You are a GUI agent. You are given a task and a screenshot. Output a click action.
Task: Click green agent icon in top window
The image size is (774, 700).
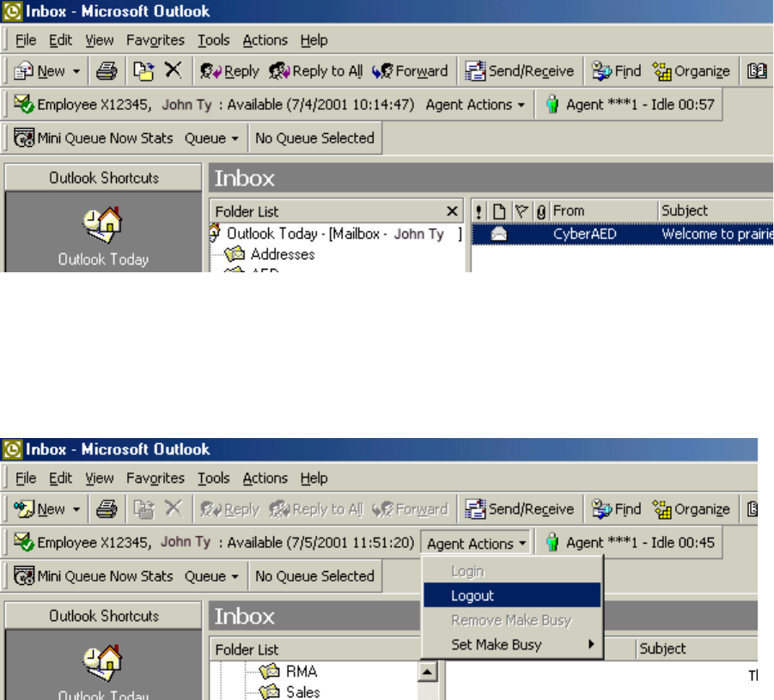(x=552, y=105)
